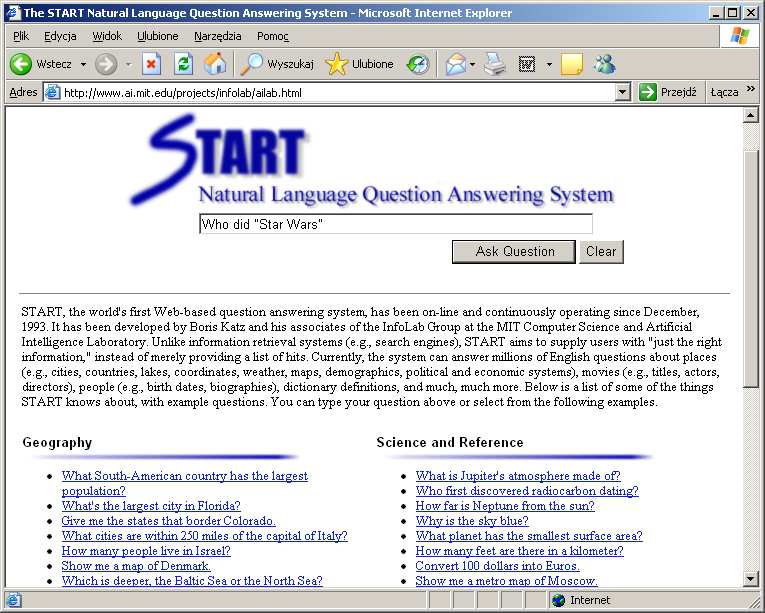Click the question input field
The image size is (765, 613).
396,224
